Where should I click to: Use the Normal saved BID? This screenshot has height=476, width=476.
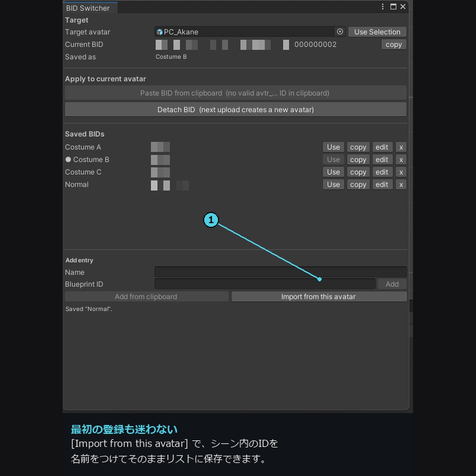(x=333, y=184)
